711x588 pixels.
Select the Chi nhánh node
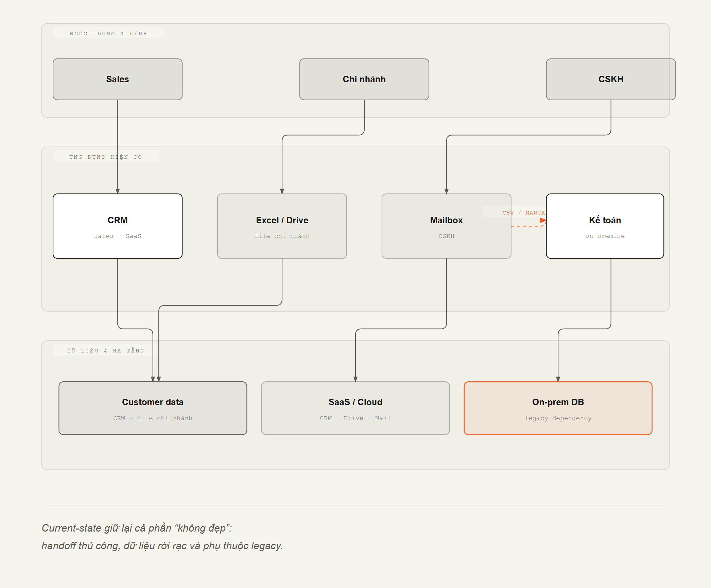coord(364,79)
